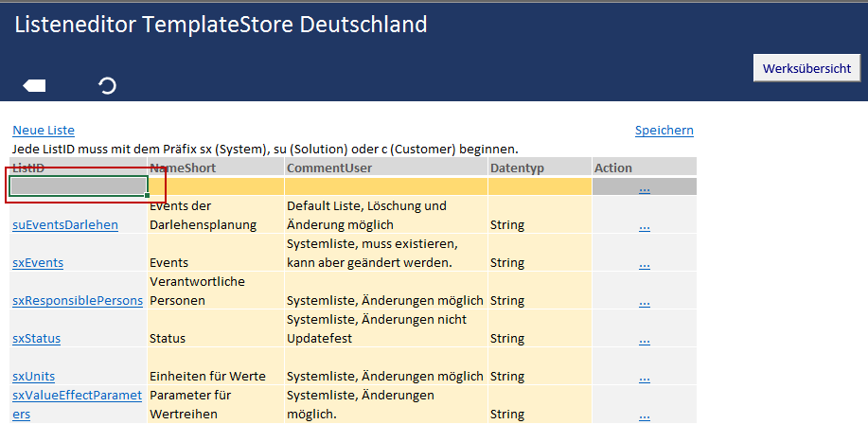Screen dimensions: 868x442
Task: Open the suEventsDarlehen list link
Action: click(x=65, y=225)
